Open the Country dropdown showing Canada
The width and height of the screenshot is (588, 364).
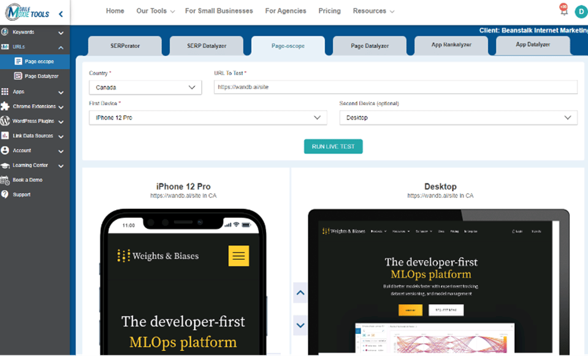click(x=145, y=88)
